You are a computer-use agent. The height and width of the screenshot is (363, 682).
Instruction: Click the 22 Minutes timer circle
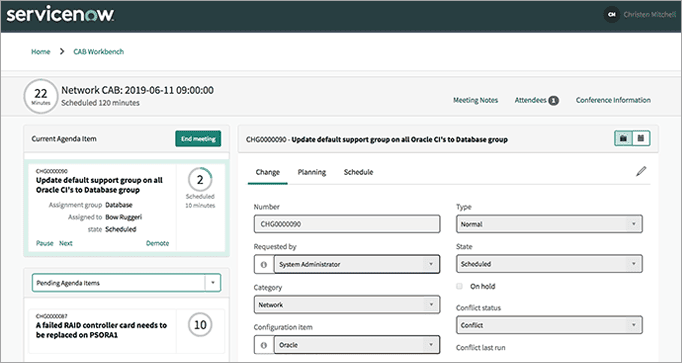point(40,96)
